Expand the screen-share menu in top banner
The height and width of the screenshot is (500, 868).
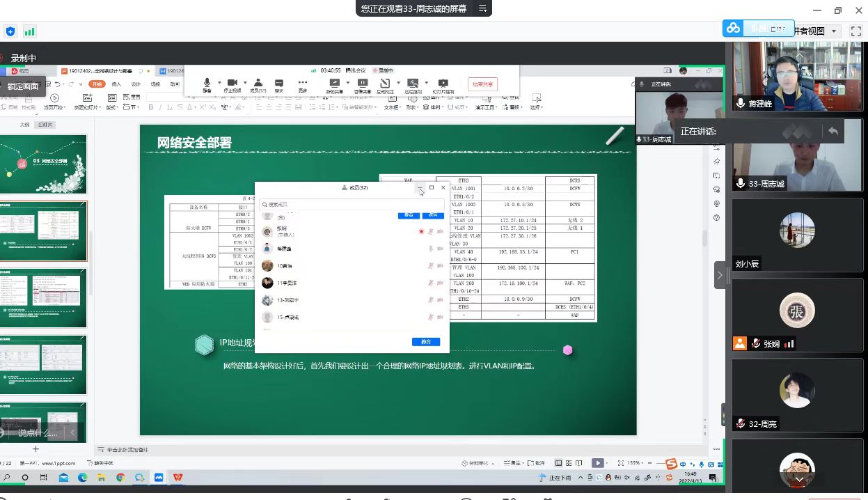[482, 8]
